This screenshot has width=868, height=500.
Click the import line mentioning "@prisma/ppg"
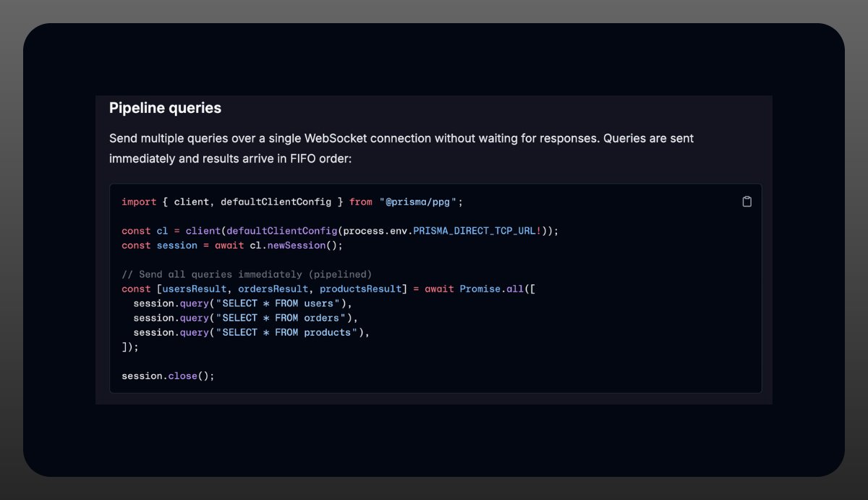tap(292, 202)
